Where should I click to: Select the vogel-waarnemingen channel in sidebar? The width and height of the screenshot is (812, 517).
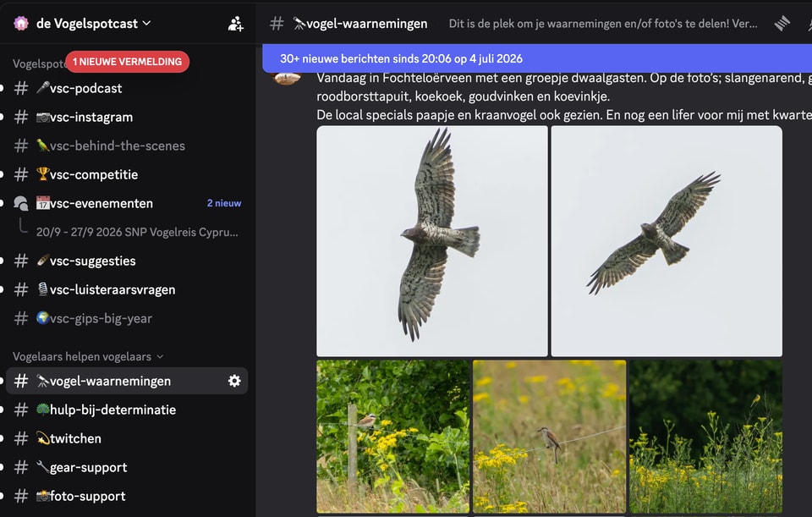(127, 382)
